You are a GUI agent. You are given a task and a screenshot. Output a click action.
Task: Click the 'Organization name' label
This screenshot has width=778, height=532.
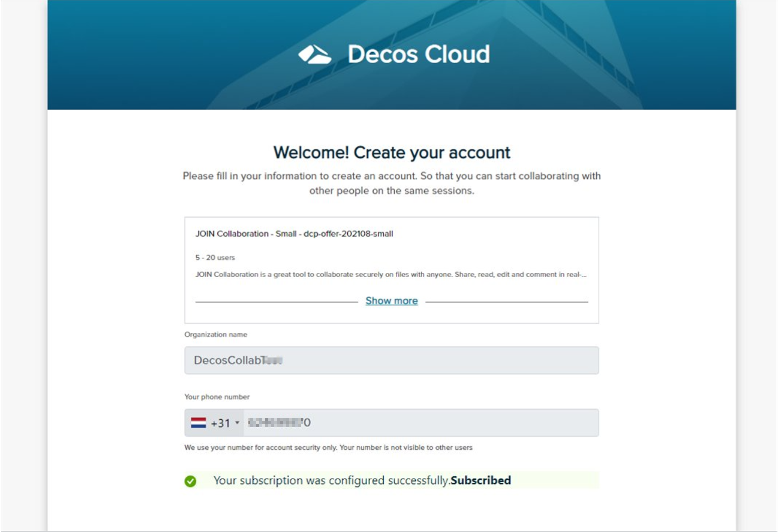216,335
